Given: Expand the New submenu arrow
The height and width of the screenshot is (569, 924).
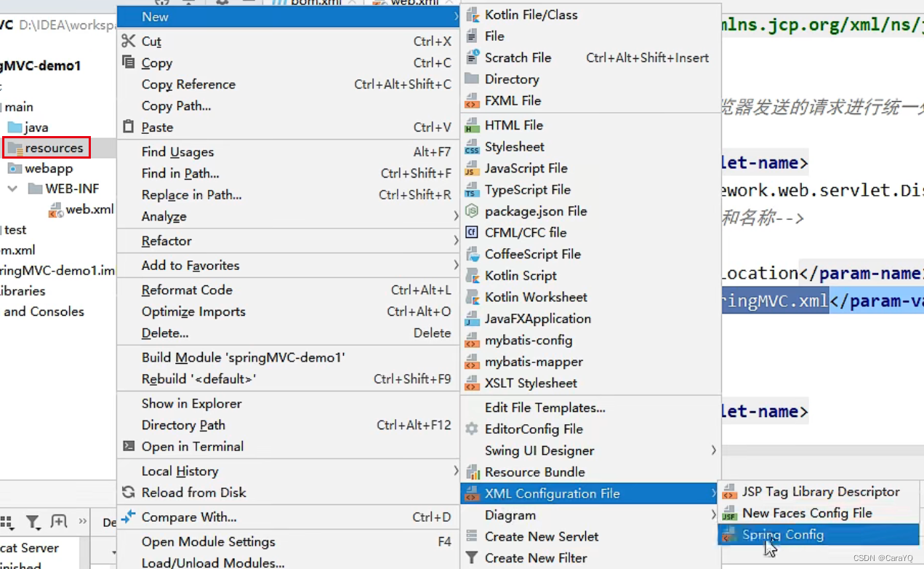Looking at the screenshot, I should click(x=457, y=17).
